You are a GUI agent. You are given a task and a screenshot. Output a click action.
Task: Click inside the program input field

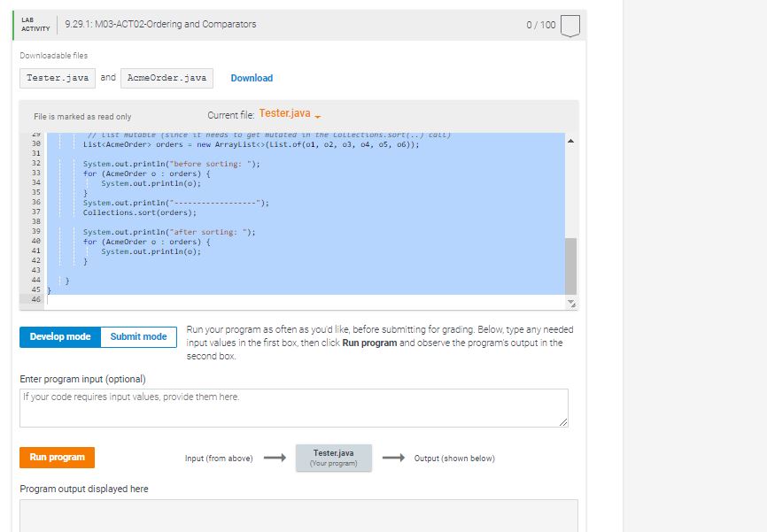(x=292, y=407)
